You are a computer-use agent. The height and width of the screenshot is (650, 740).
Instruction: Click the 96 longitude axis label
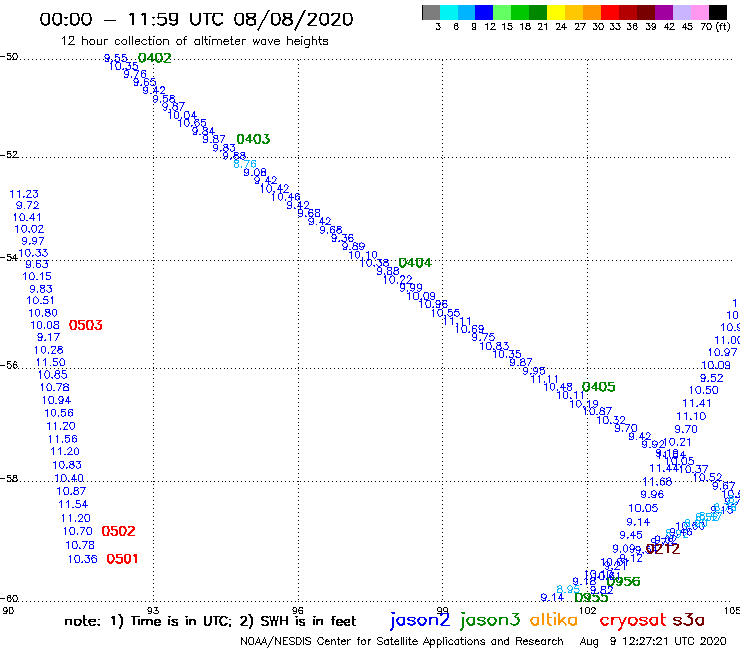(298, 610)
